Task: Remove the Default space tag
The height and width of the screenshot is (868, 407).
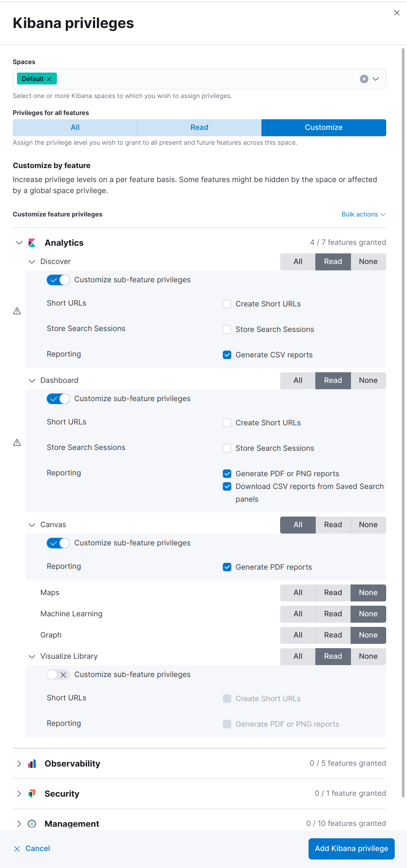Action: point(49,79)
